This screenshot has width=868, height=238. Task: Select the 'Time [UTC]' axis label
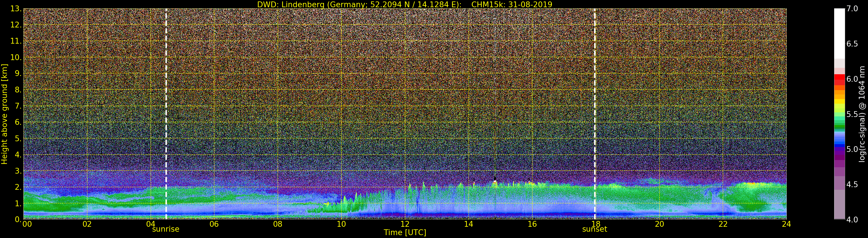pyautogui.click(x=405, y=232)
